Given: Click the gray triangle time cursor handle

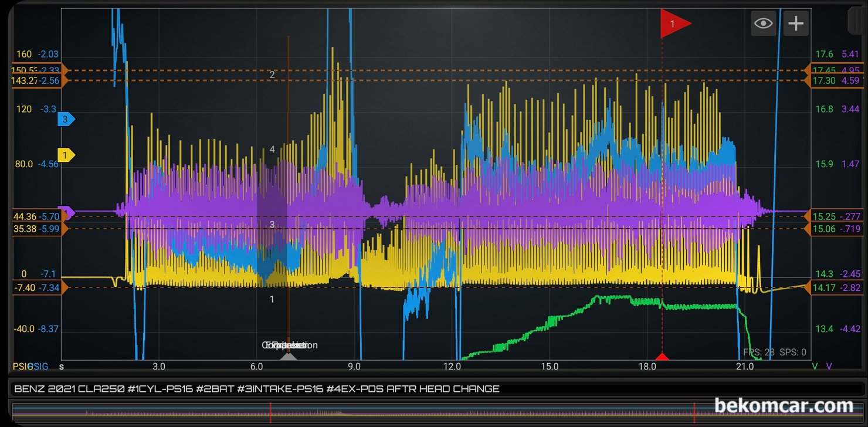Looking at the screenshot, I should pos(289,356).
